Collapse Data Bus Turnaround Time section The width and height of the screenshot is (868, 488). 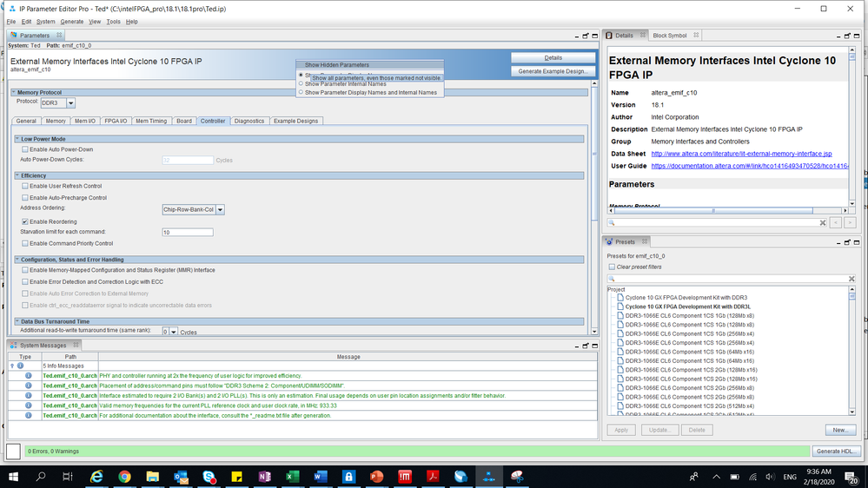(x=17, y=321)
